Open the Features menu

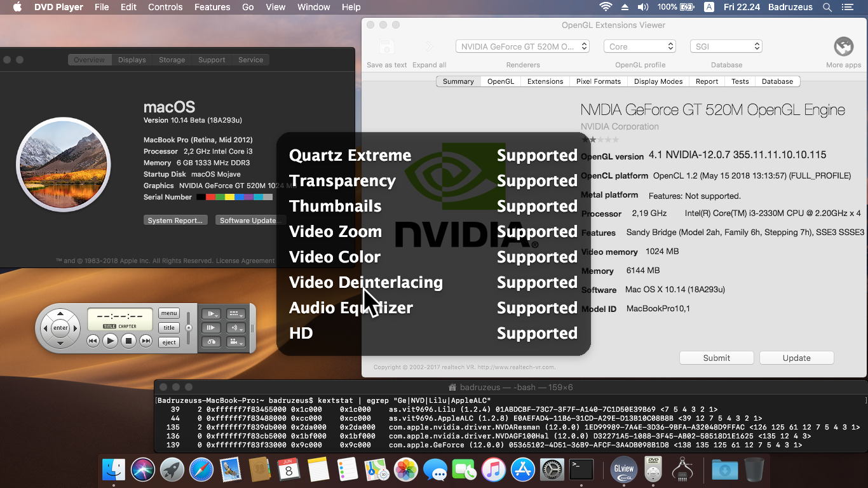coord(212,7)
